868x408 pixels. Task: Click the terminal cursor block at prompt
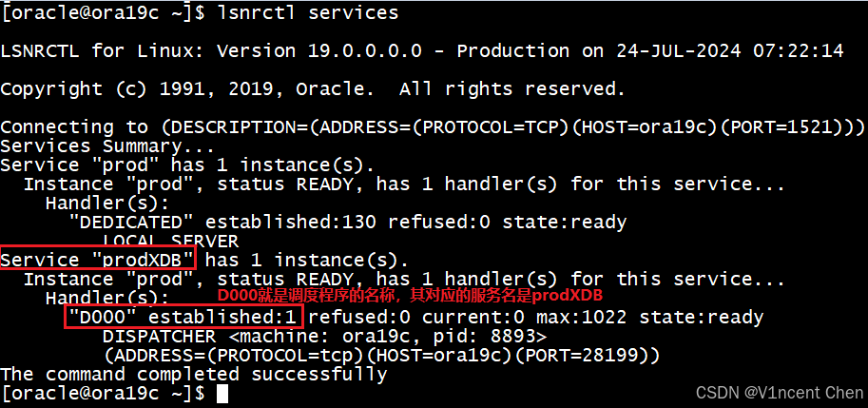click(x=222, y=394)
